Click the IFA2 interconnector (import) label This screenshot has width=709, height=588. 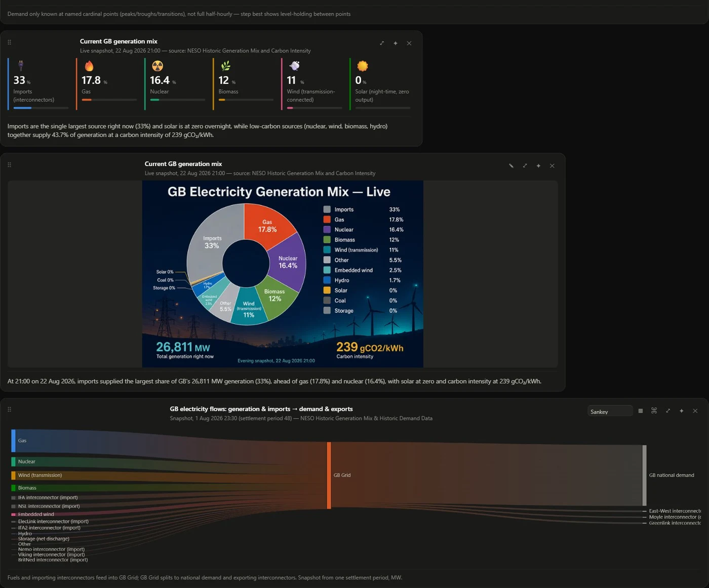coord(49,528)
